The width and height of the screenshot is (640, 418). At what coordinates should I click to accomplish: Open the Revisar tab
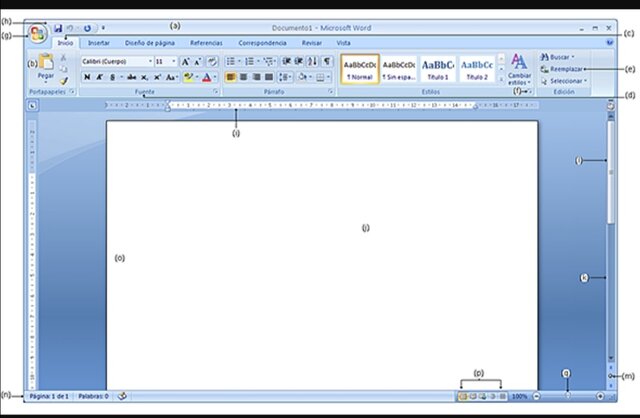point(312,43)
